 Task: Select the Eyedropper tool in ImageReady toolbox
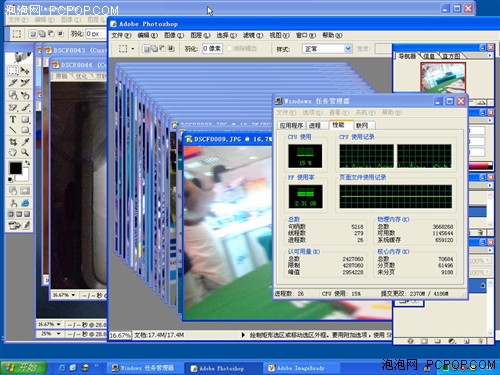(x=25, y=142)
